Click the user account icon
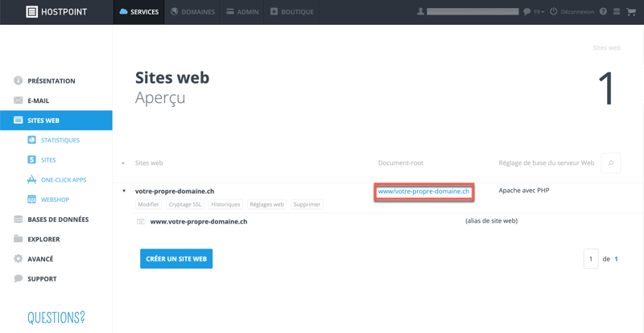The image size is (644, 333). pos(420,12)
